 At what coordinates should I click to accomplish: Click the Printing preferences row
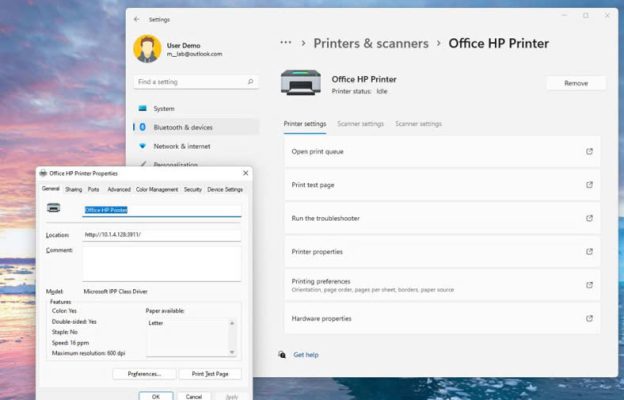point(442,285)
